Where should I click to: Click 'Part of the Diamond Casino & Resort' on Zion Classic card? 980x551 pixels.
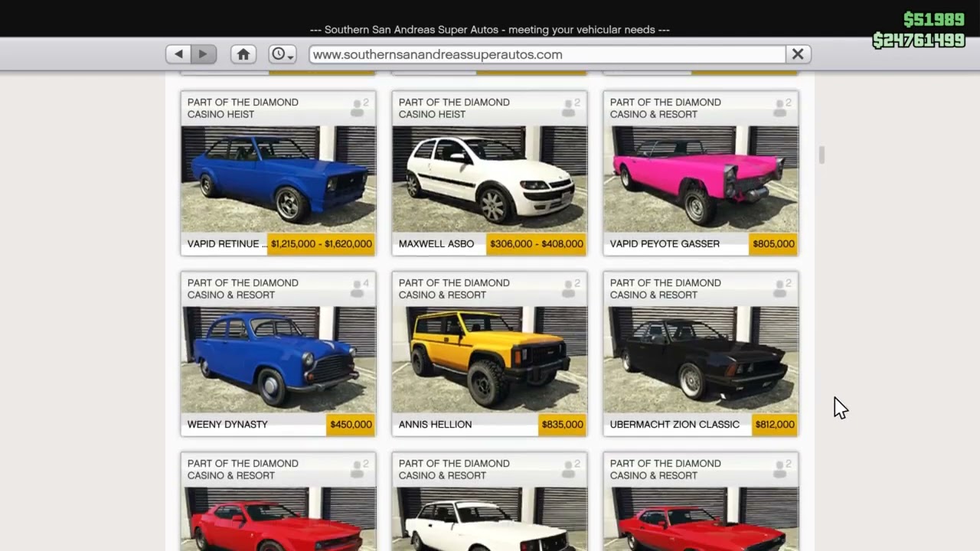(665, 289)
